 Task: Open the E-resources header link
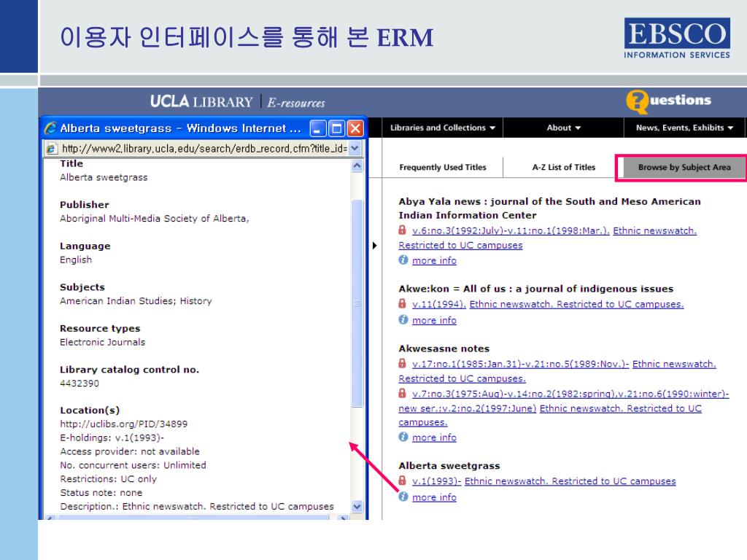296,103
